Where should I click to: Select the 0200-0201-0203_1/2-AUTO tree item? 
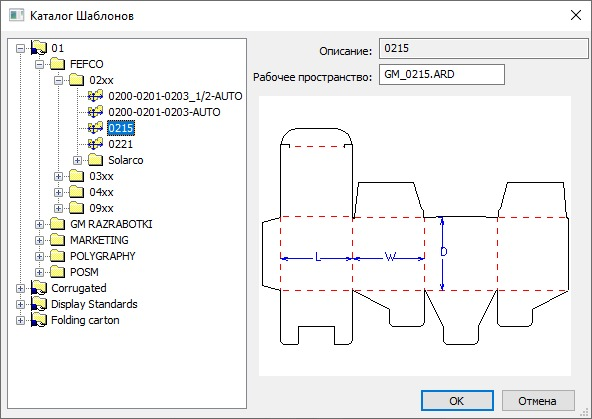coord(175,96)
